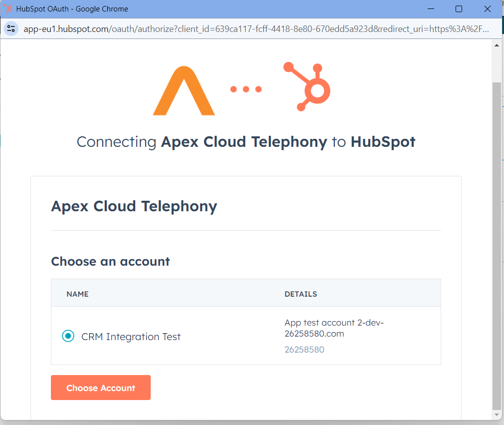Maximize the HubSpot OAuth window
Viewport: 504px width, 425px height.
(459, 8)
